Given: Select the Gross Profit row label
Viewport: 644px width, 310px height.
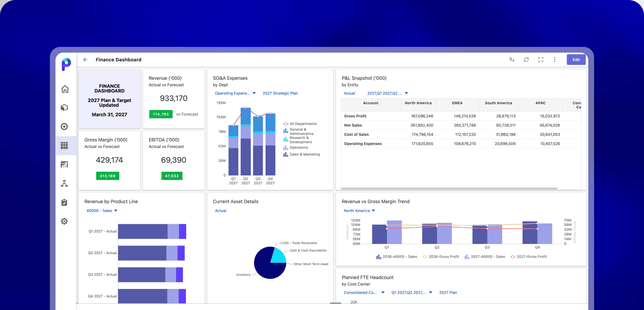Looking at the screenshot, I should [355, 116].
